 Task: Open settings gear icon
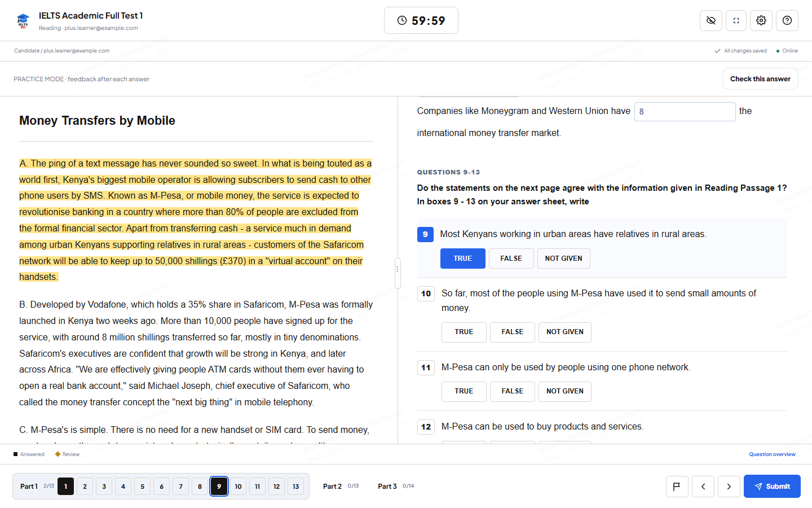pyautogui.click(x=761, y=20)
